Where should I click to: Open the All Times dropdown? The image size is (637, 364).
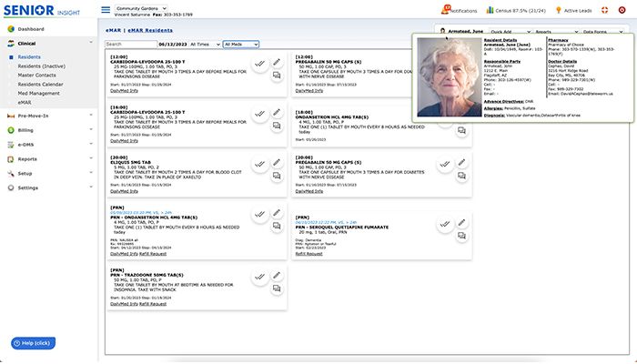(205, 45)
